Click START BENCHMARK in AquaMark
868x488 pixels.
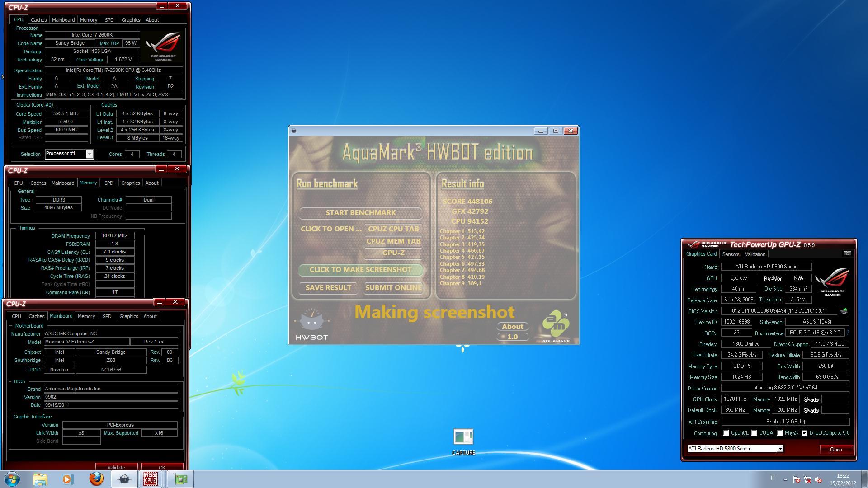(361, 212)
